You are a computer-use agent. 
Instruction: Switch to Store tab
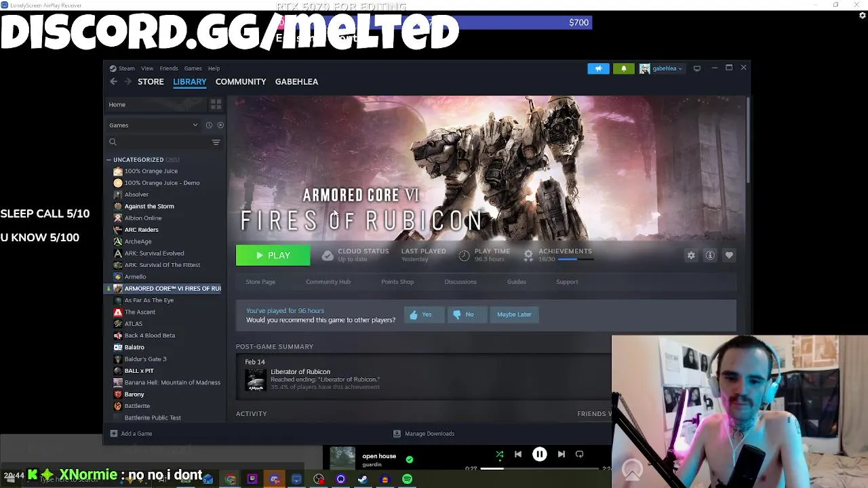tap(151, 81)
